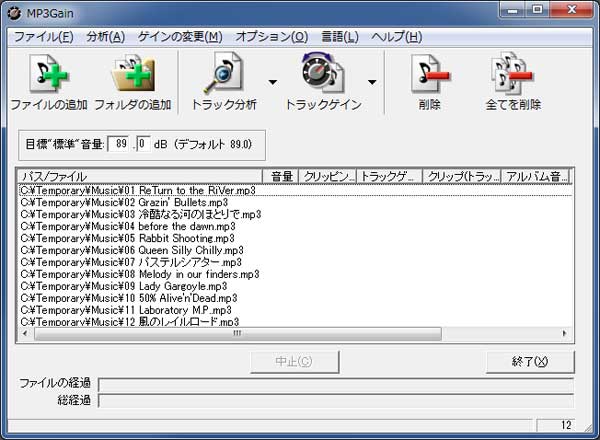Open the 言語(L) menu
The image size is (600, 440).
340,37
